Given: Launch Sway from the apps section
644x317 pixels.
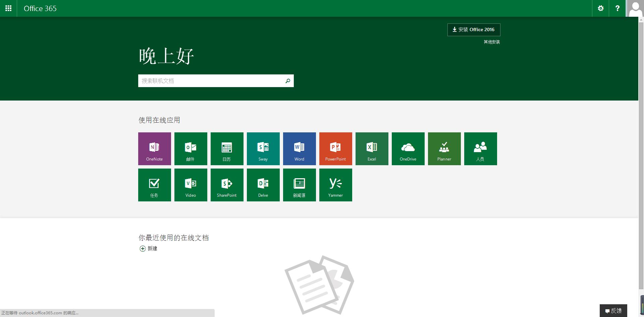Looking at the screenshot, I should [x=263, y=148].
